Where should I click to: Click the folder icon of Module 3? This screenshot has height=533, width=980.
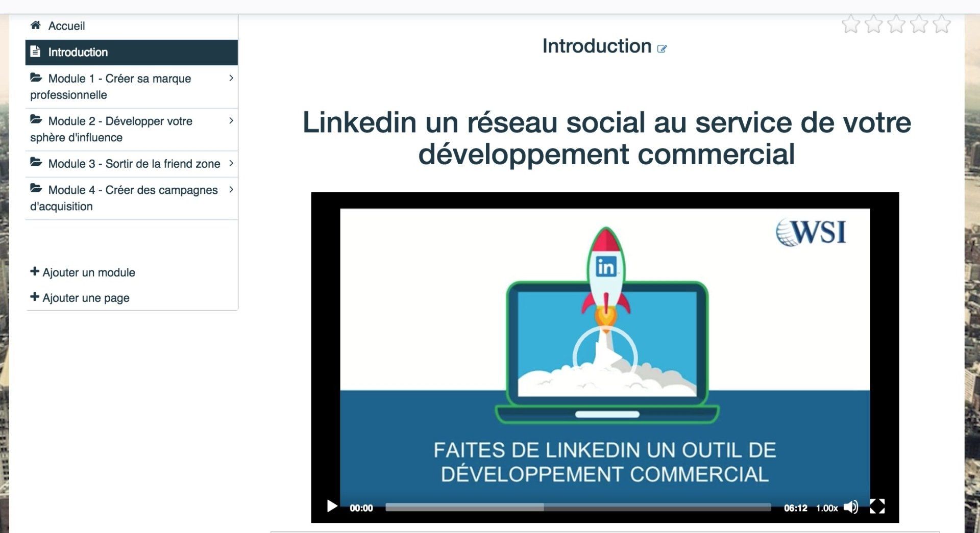[36, 162]
